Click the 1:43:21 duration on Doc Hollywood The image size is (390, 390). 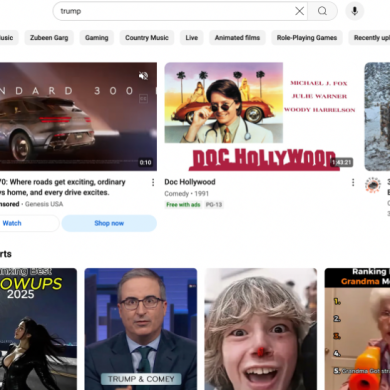click(342, 162)
